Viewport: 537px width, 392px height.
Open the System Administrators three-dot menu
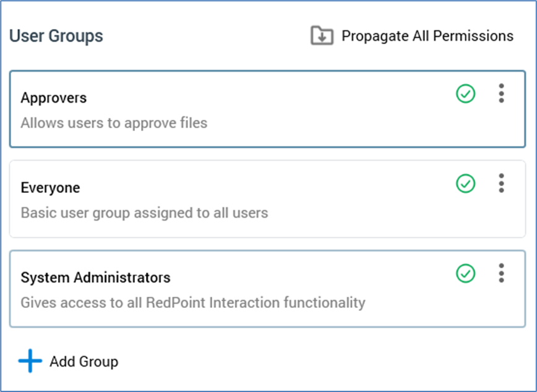click(x=501, y=273)
